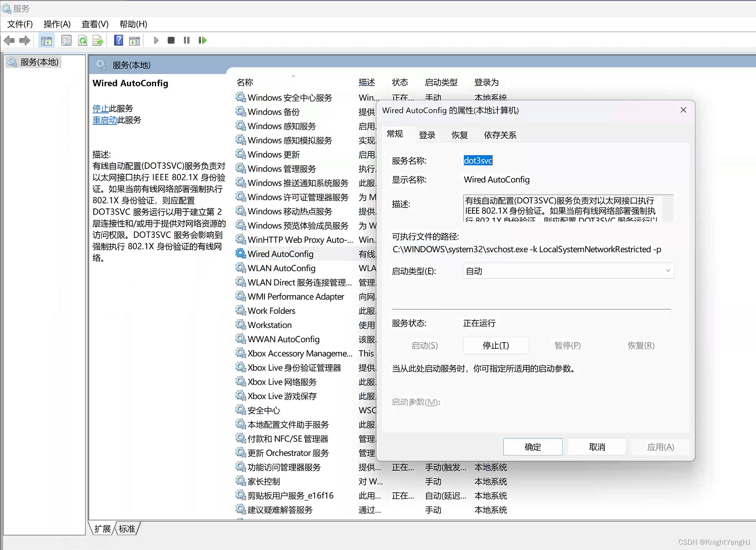Select the gear icon beside Work Folders

click(x=241, y=310)
